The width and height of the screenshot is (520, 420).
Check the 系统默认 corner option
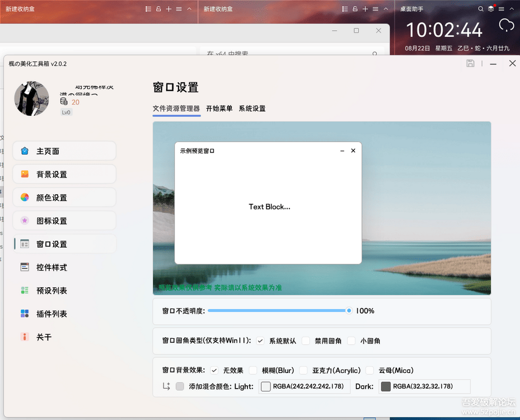260,340
